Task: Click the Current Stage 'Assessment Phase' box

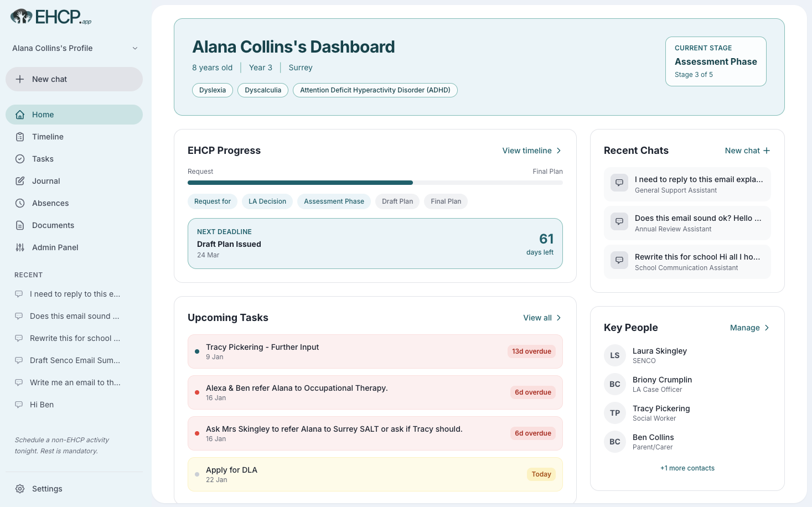Action: 716,61
